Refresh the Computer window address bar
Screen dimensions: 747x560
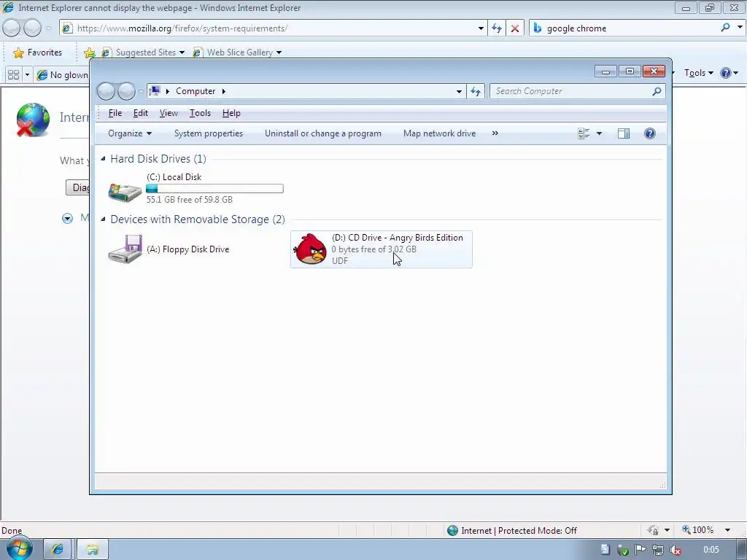[476, 91]
